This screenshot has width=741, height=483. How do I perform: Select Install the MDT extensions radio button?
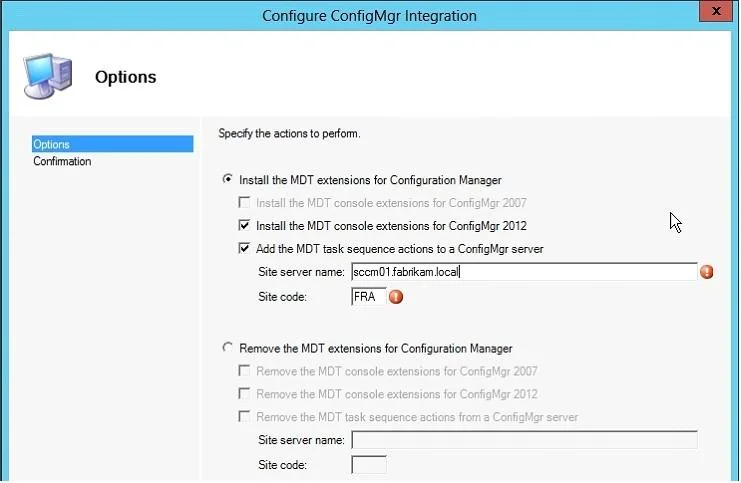pyautogui.click(x=227, y=180)
